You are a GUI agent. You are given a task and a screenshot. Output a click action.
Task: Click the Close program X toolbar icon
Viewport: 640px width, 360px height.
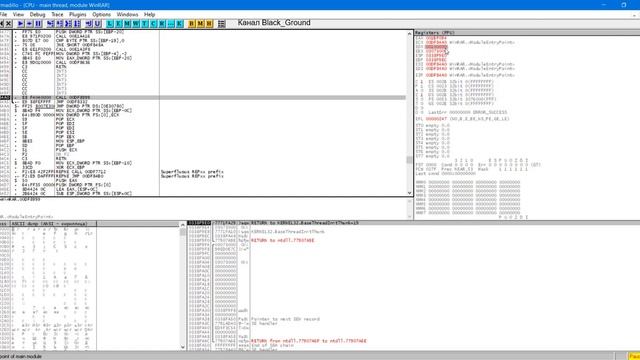[8, 24]
